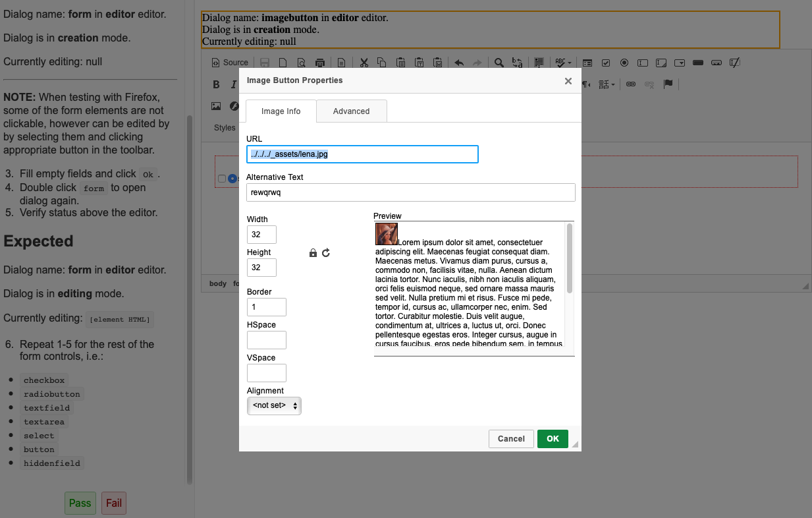The width and height of the screenshot is (812, 518).
Task: Insert a Hidden Field via the toolbar icon
Action: (735, 63)
